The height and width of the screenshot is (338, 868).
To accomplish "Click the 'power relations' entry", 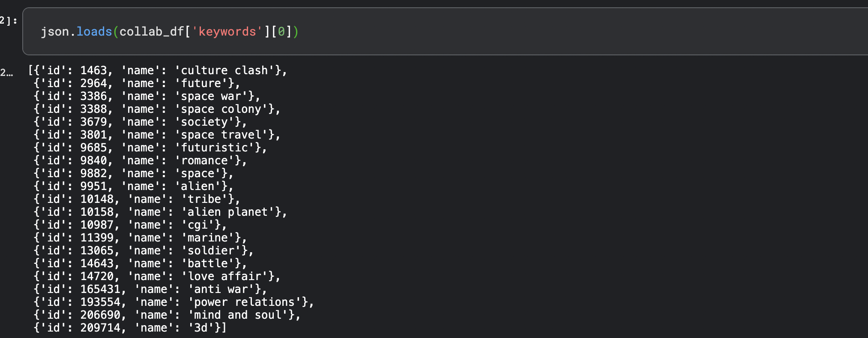I will (174, 302).
